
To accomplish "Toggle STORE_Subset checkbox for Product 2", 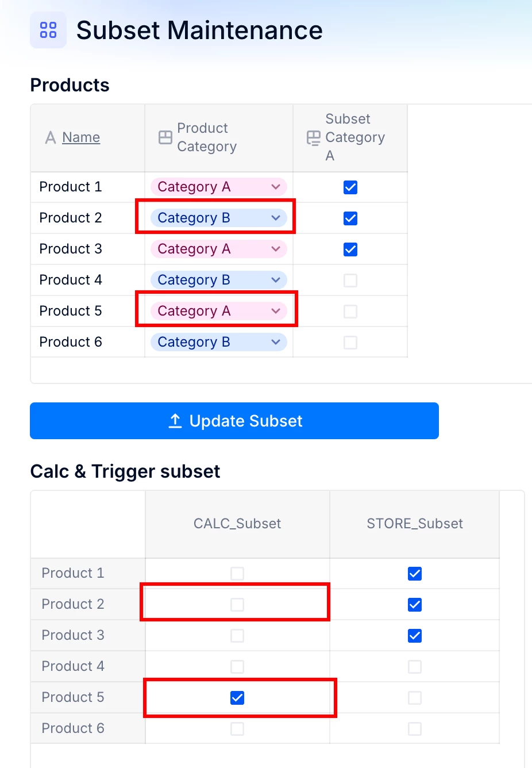I will [415, 605].
